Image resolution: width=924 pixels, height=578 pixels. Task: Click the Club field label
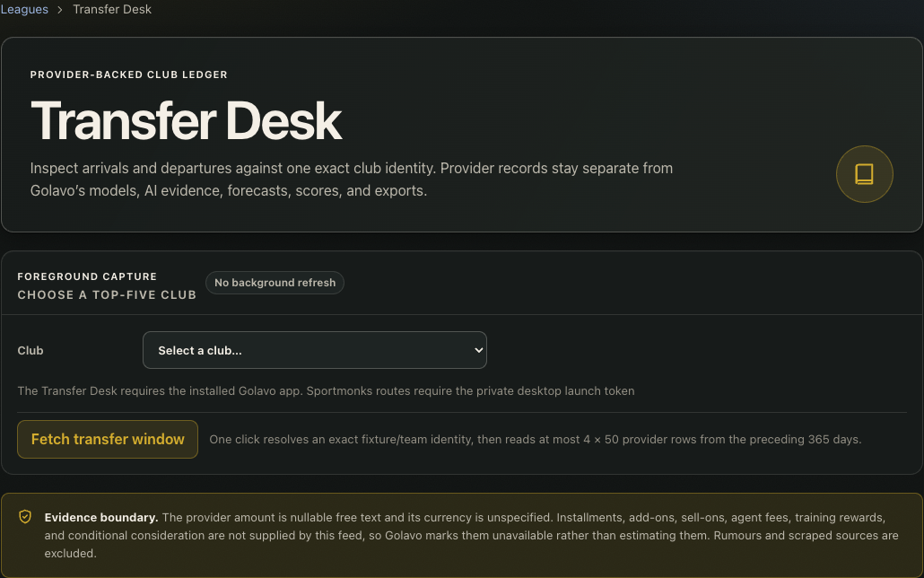point(31,350)
